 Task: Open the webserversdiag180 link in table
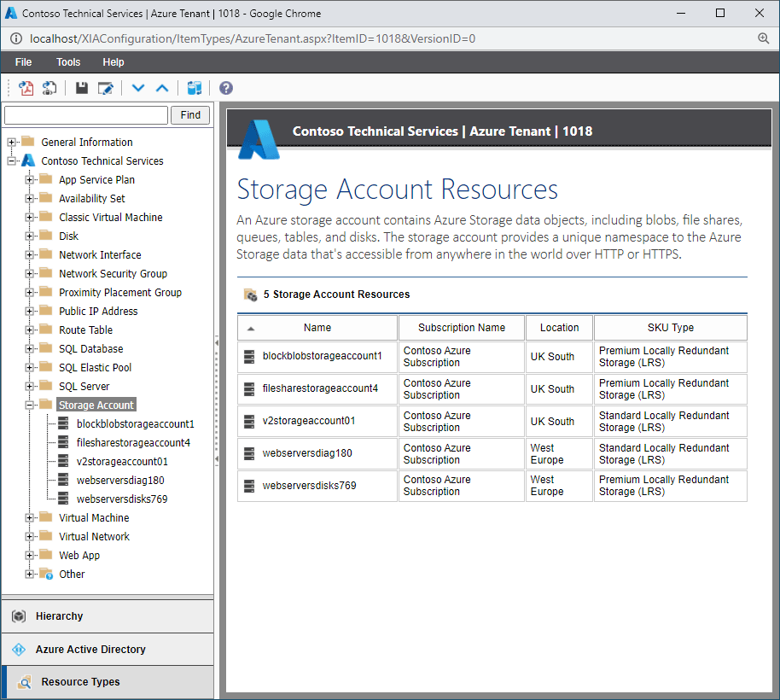[307, 453]
